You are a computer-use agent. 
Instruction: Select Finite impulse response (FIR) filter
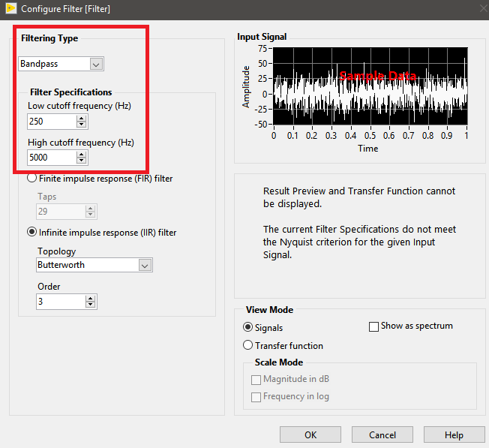(32, 179)
